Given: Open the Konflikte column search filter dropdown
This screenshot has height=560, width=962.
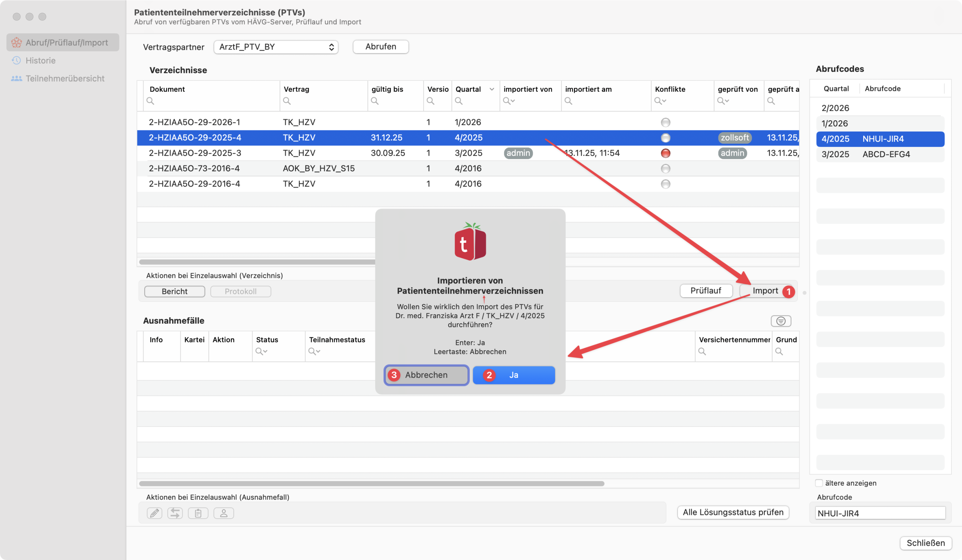Looking at the screenshot, I should coord(660,101).
